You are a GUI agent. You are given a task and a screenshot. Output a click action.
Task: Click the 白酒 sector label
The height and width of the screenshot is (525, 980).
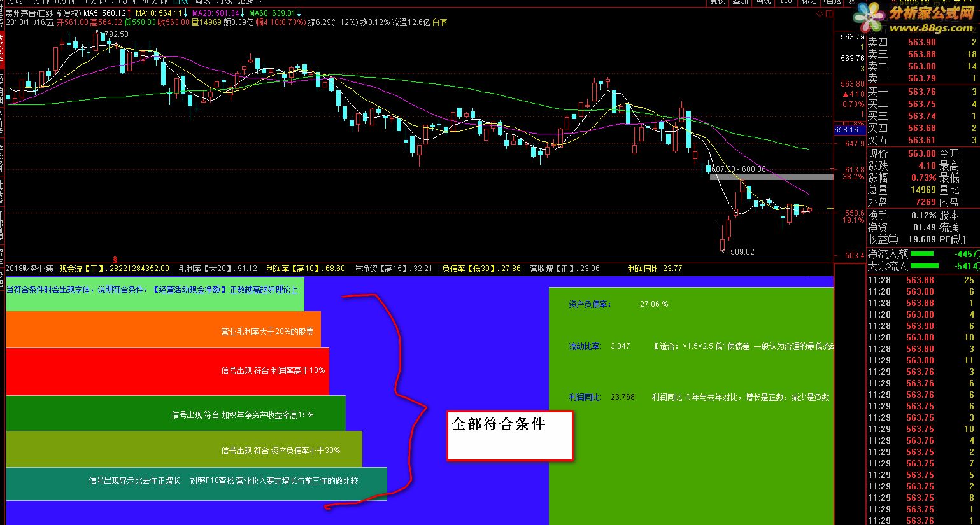(439, 22)
